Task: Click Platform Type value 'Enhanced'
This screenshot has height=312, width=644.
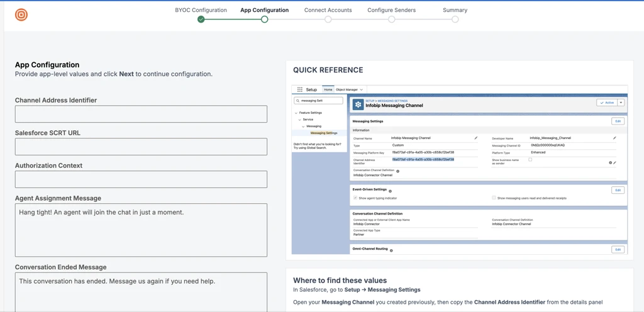Action: pyautogui.click(x=538, y=152)
